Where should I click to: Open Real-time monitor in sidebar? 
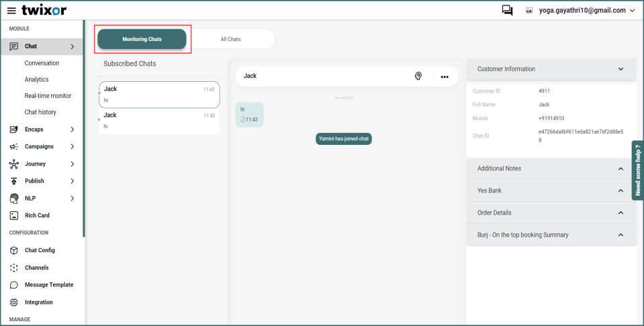click(48, 96)
